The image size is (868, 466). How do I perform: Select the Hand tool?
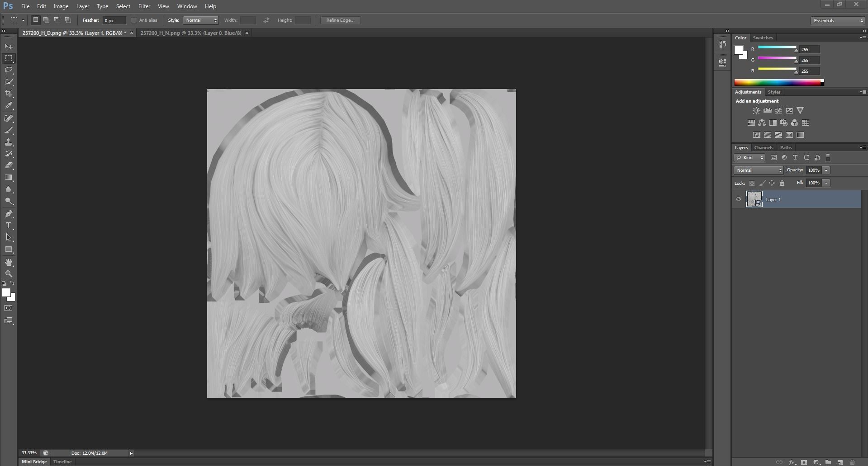pos(9,262)
